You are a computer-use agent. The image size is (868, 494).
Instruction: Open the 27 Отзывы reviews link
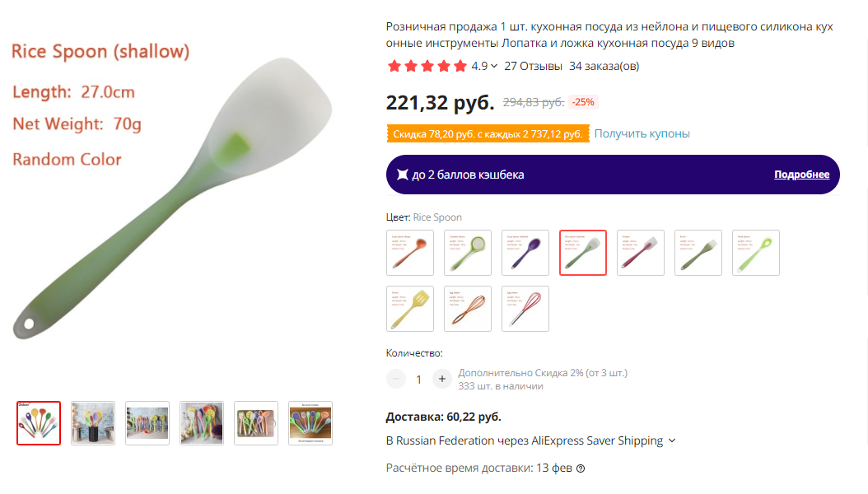pos(533,66)
